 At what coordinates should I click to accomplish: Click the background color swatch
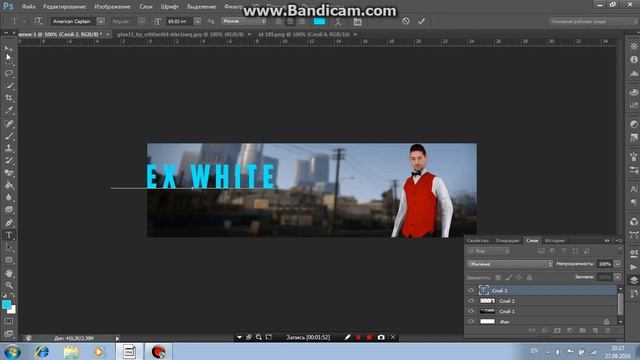click(12, 310)
